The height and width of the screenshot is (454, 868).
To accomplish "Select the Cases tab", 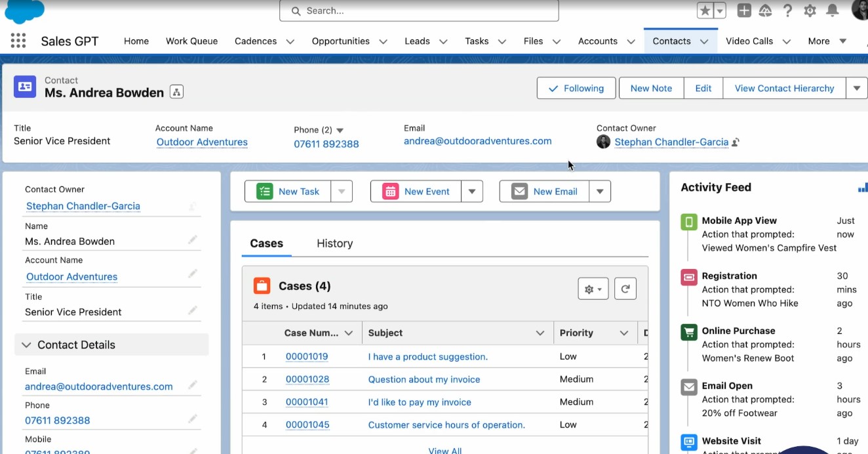I will click(x=266, y=243).
